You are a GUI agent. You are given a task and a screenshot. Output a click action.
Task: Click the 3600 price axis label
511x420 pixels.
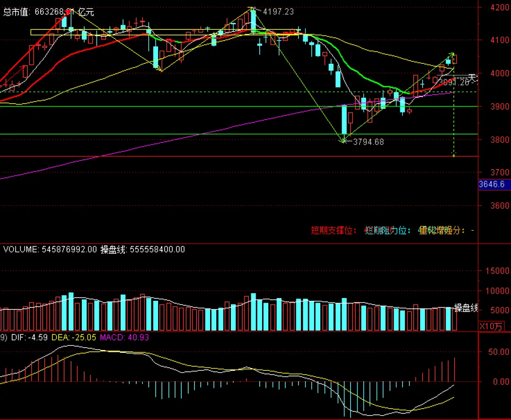[500, 206]
